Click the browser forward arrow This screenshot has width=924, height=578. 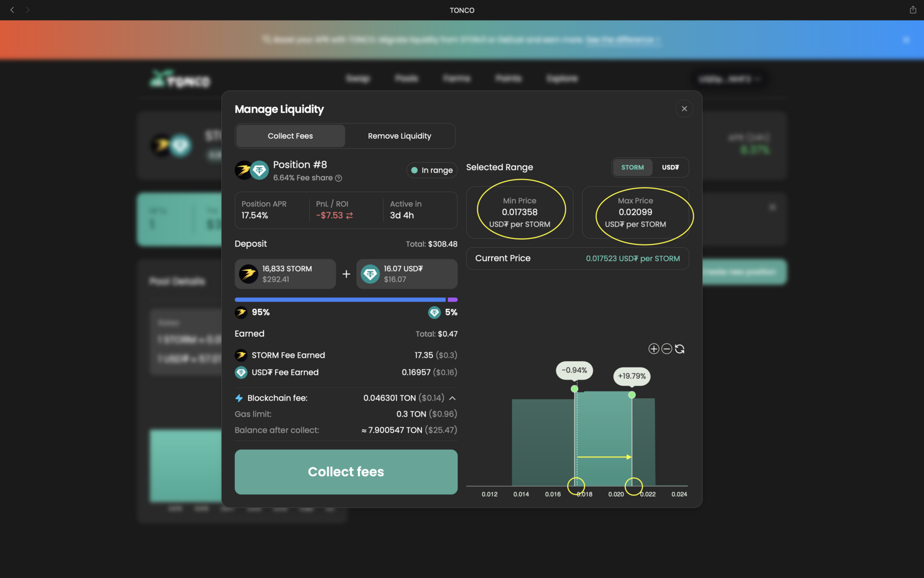pos(28,10)
